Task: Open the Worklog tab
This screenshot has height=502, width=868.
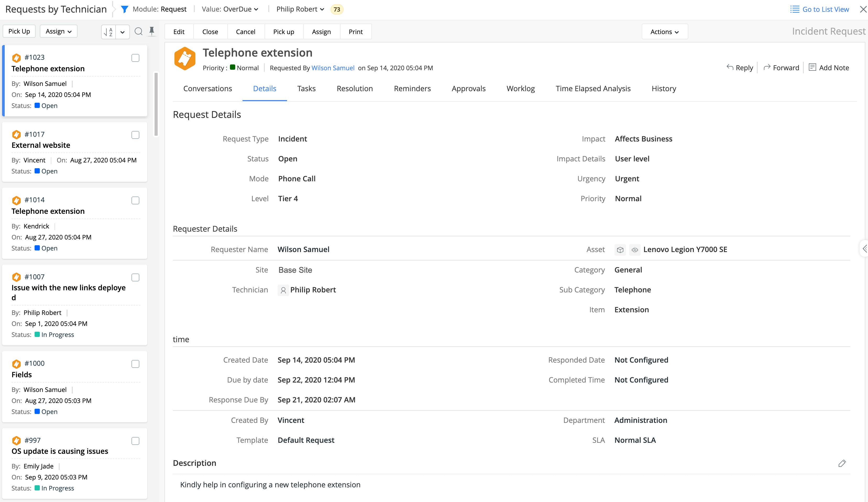Action: (x=520, y=89)
